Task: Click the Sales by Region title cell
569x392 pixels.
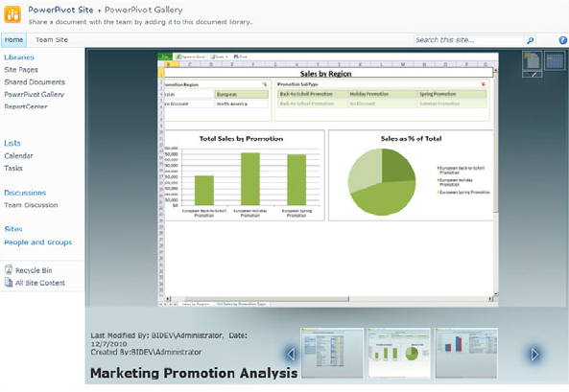Action: tap(329, 73)
